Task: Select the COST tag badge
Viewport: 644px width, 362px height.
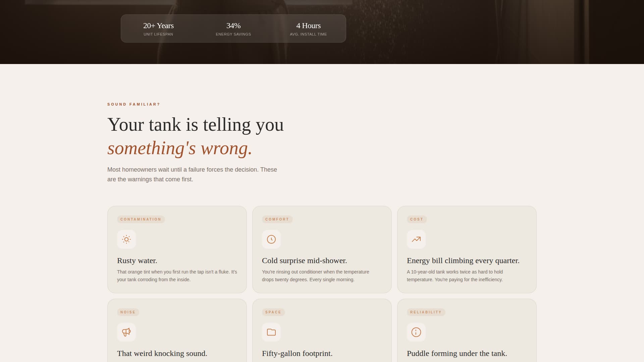Action: pos(417,219)
